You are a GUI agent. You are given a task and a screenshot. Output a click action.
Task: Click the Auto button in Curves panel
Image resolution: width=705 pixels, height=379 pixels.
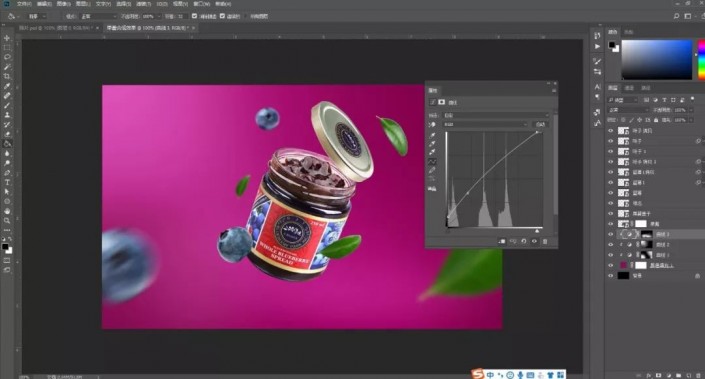coord(540,124)
